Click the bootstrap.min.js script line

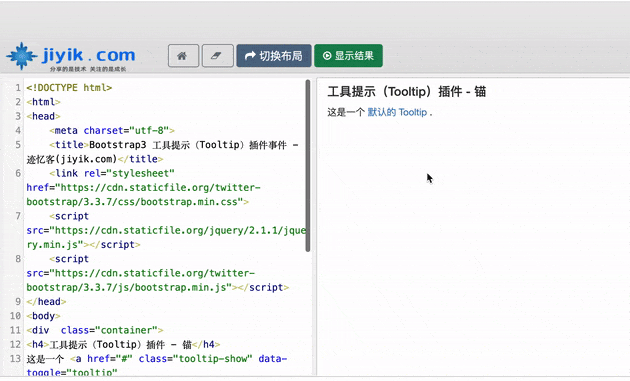point(158,287)
